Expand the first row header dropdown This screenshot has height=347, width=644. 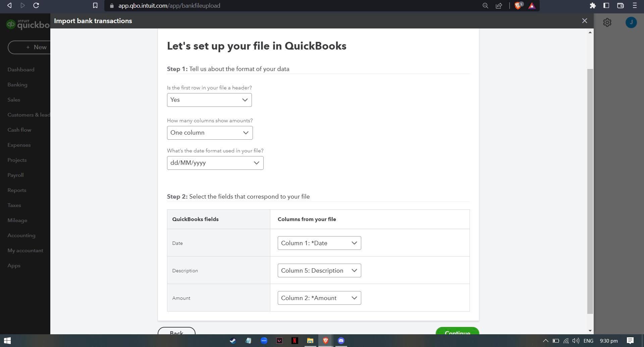pyautogui.click(x=209, y=100)
